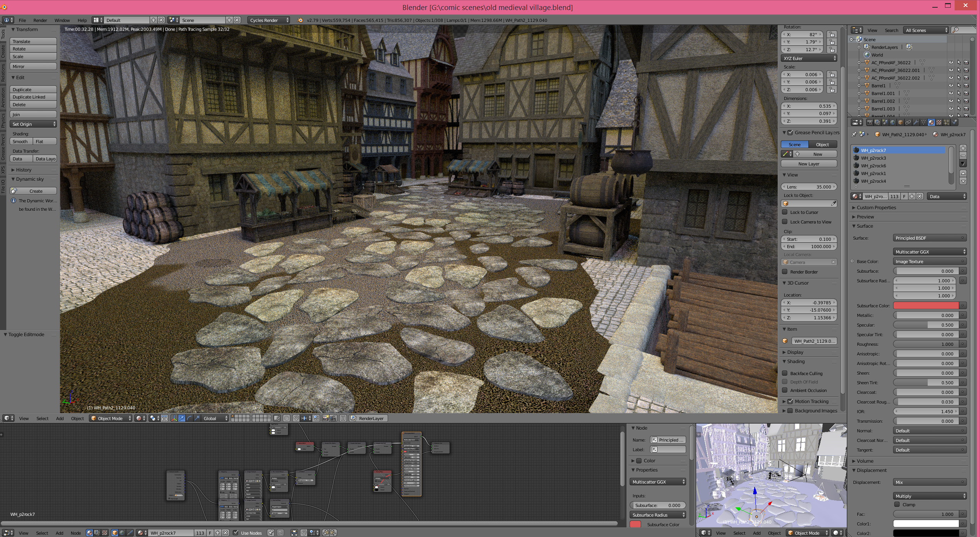
Task: Click the OpenGL render image camera icon
Action: point(325,418)
